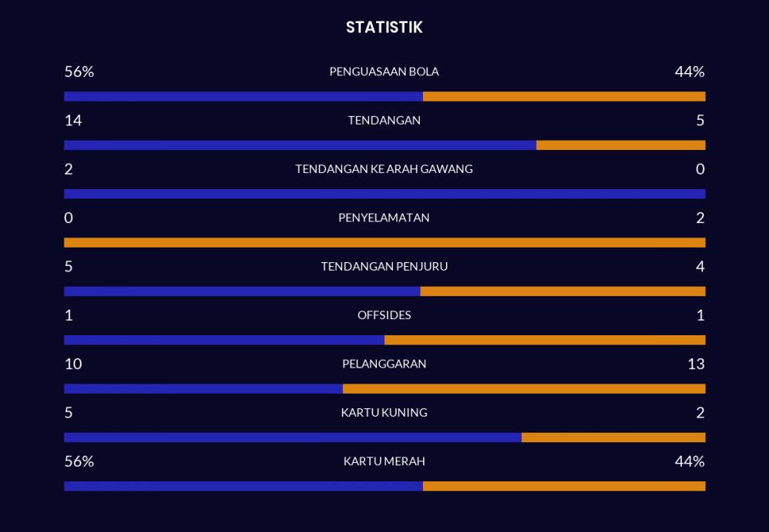
Task: Click the orange OFFSIDES bar segment
Action: (x=545, y=340)
